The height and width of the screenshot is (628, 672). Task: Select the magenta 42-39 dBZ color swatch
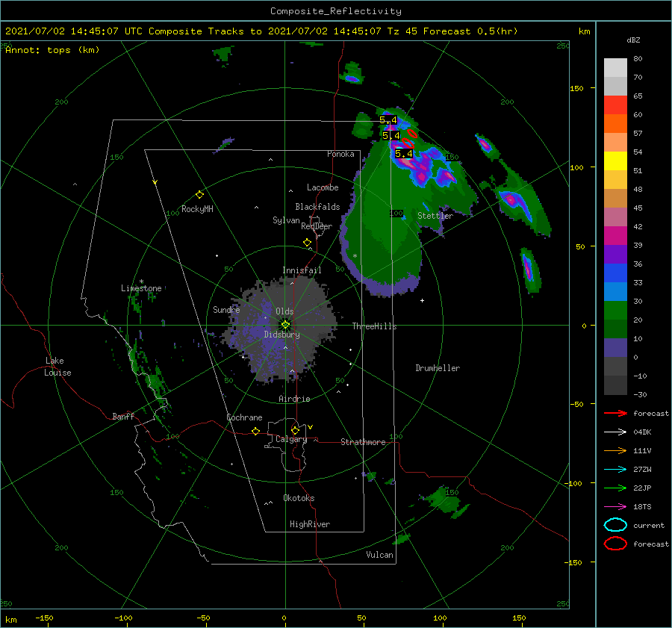tap(615, 236)
